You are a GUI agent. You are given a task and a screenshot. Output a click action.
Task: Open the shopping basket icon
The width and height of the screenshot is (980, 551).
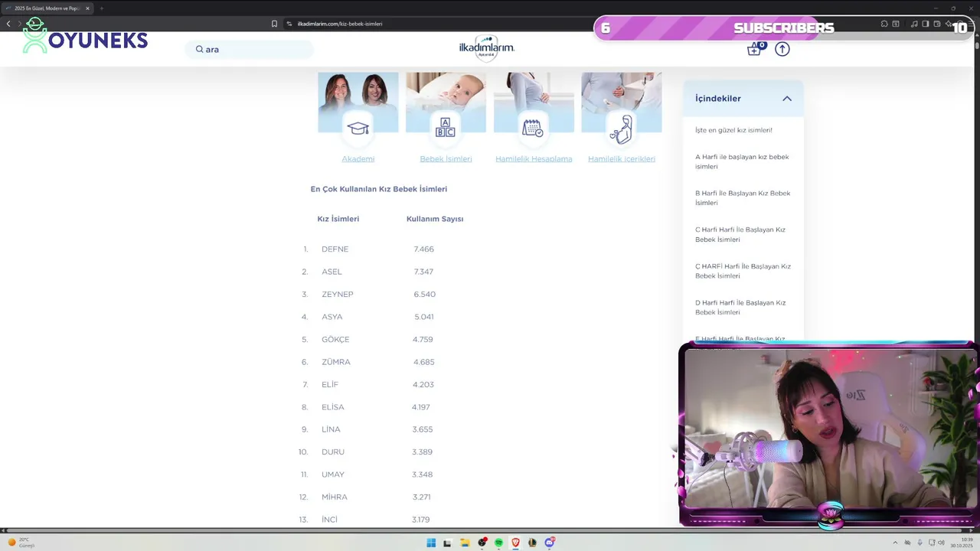coord(755,49)
